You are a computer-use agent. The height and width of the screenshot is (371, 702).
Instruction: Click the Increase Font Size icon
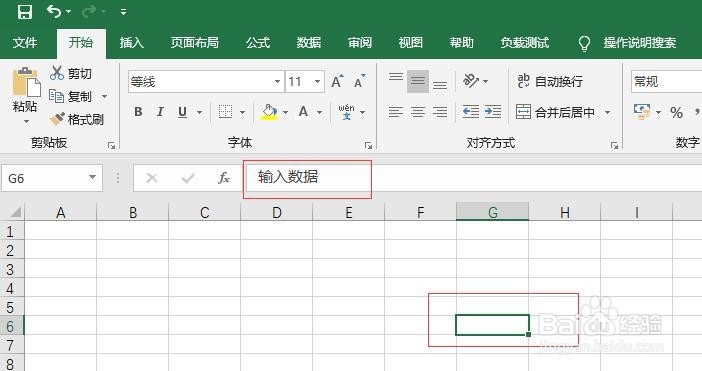point(337,81)
